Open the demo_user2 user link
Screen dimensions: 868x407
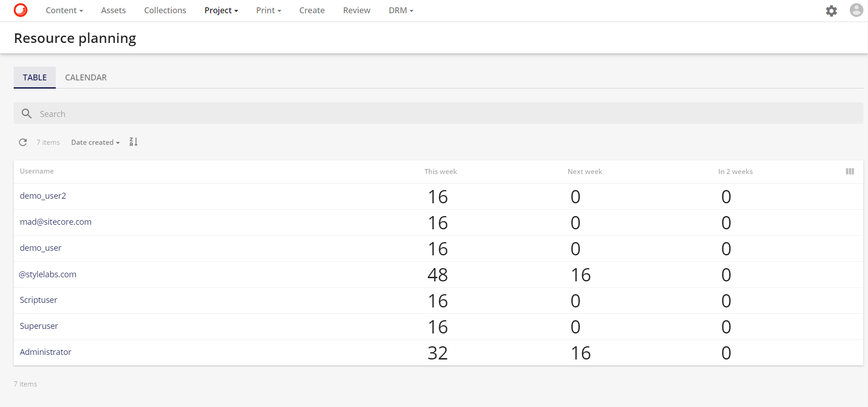click(x=43, y=196)
